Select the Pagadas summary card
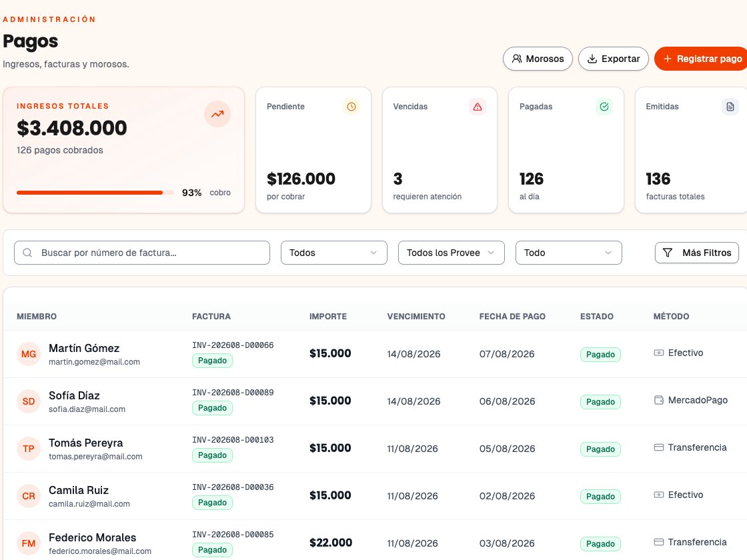747x560 pixels. tap(566, 150)
